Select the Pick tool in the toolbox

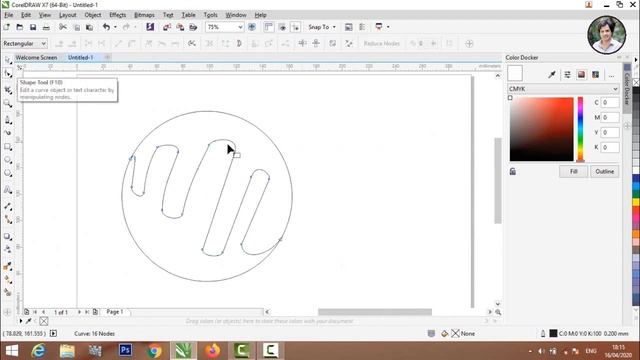(8, 60)
